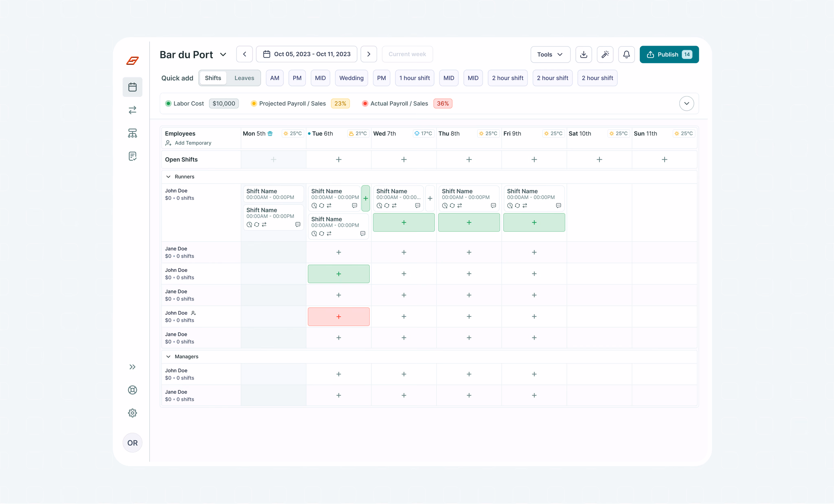
Task: Open the notifications bell
Action: (627, 55)
